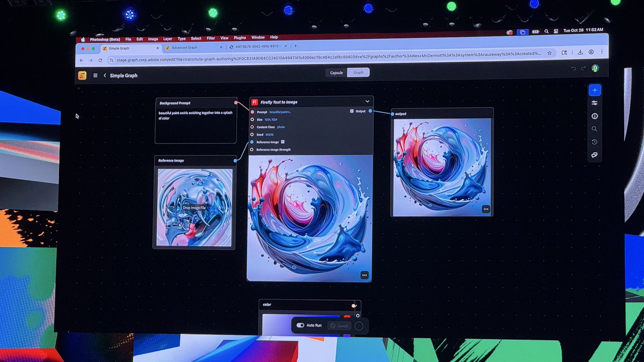The image size is (644, 362).
Task: Open the Image menu
Action: (x=153, y=39)
